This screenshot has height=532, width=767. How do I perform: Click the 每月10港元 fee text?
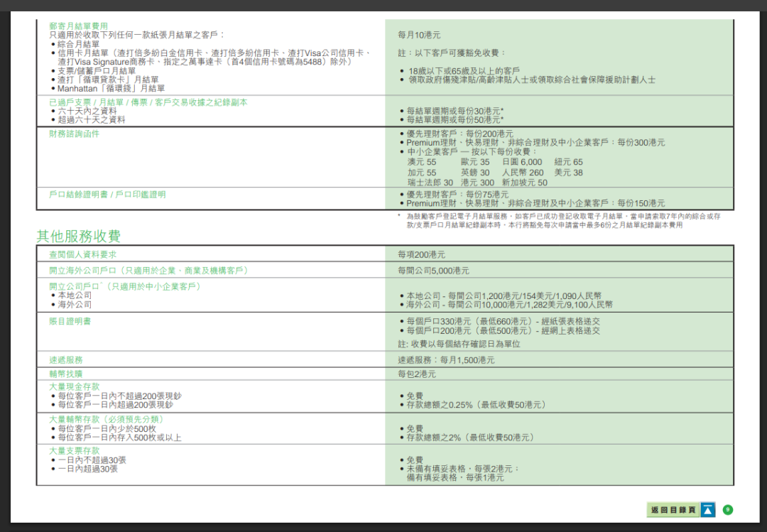click(x=419, y=35)
